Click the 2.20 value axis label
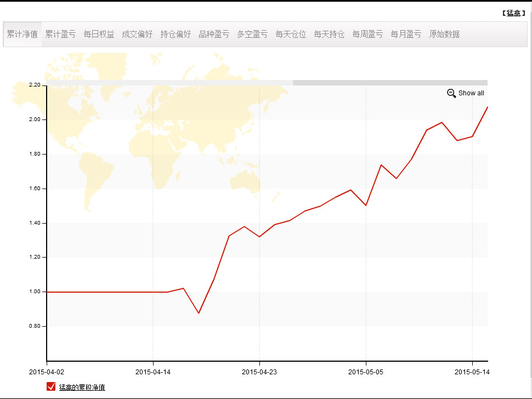 [x=35, y=85]
